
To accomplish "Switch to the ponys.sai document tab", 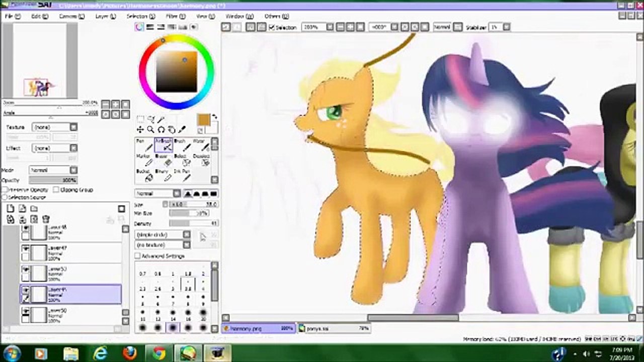I will [334, 328].
